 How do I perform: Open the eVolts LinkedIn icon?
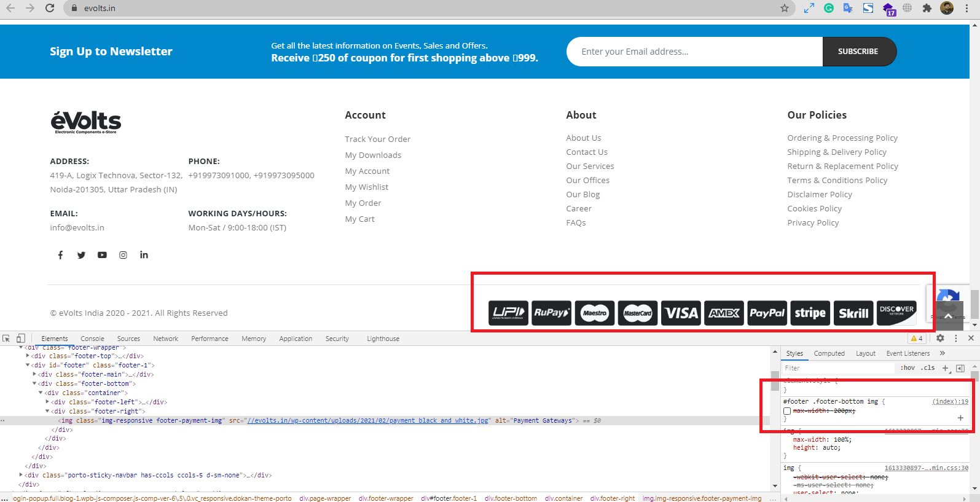click(x=144, y=255)
